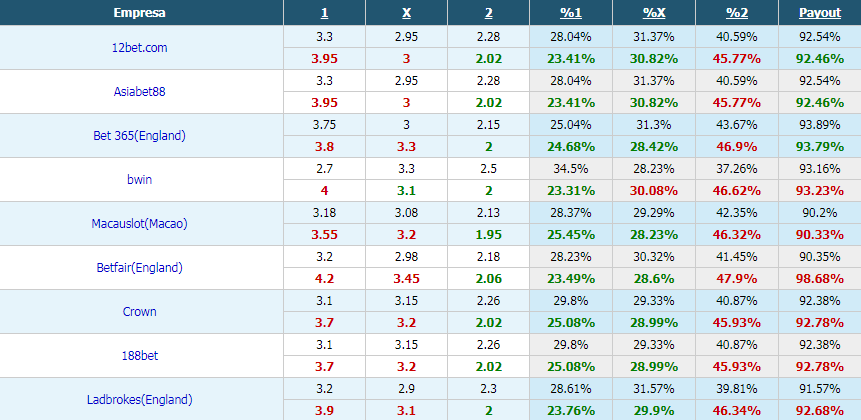Select Betfair's opening draw odds 2.98
This screenshot has height=420, width=861.
point(406,256)
